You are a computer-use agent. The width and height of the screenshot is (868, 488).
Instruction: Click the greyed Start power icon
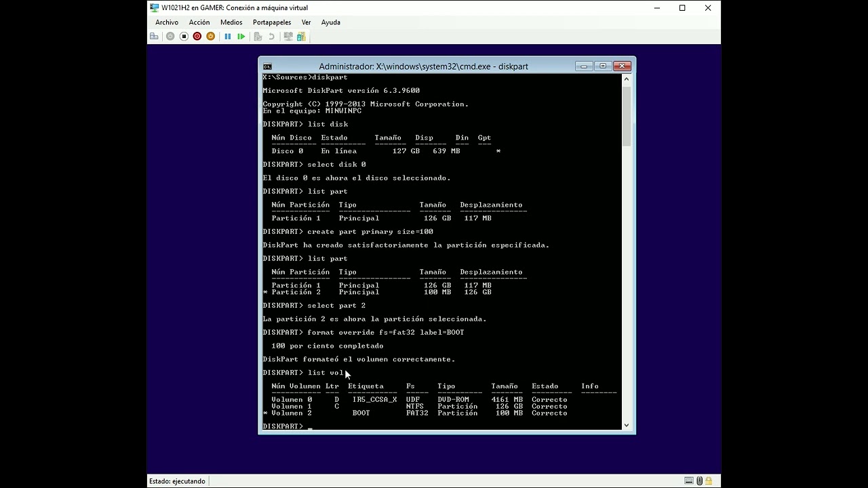point(170,37)
